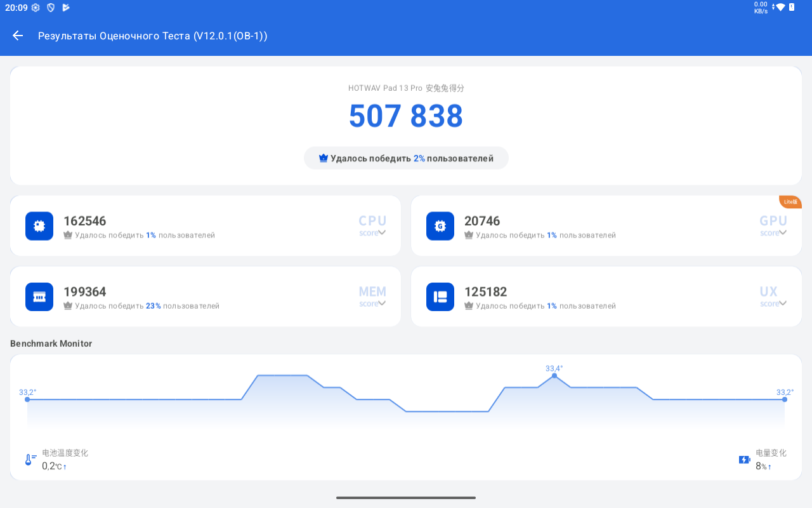Expand the UX score chevron

coord(783,304)
